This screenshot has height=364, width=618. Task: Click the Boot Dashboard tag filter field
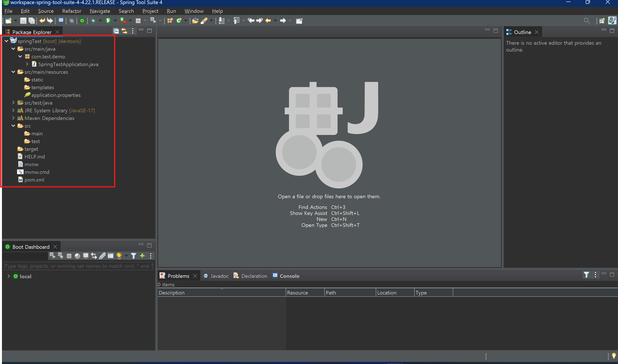click(x=79, y=266)
